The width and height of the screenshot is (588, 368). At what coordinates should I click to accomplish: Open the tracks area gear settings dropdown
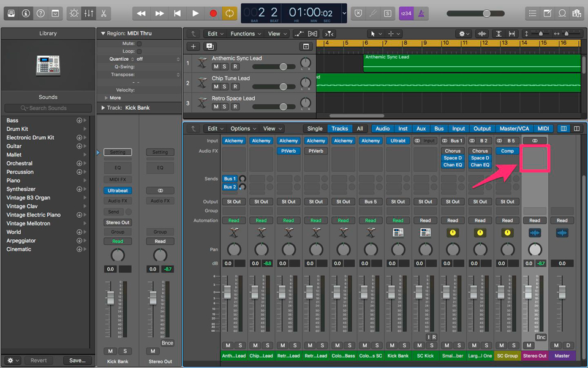(465, 34)
